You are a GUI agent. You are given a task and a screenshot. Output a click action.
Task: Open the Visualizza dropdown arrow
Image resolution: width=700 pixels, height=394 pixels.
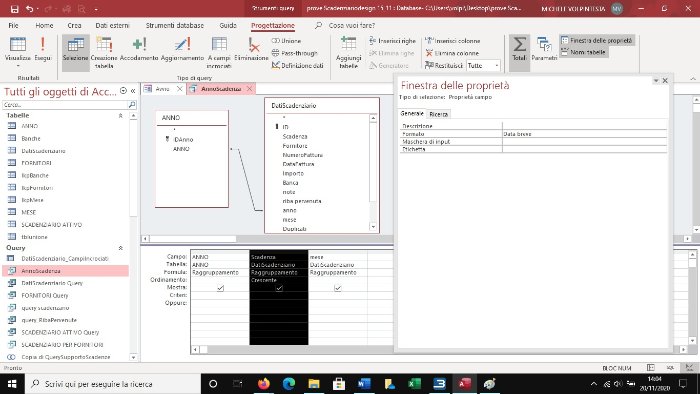point(18,66)
